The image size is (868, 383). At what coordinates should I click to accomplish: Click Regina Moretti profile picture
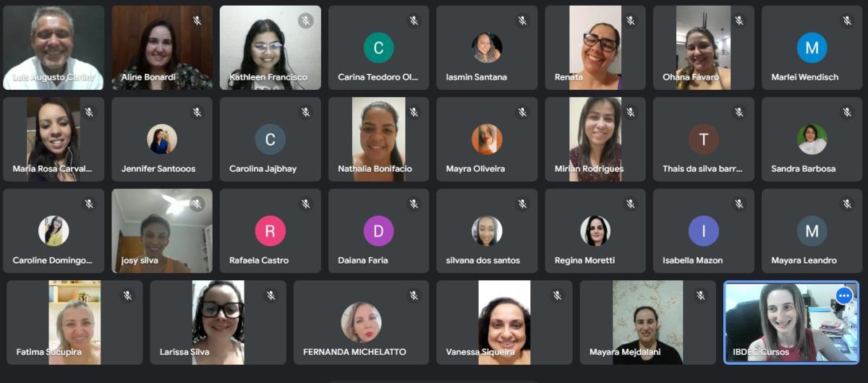tap(595, 231)
